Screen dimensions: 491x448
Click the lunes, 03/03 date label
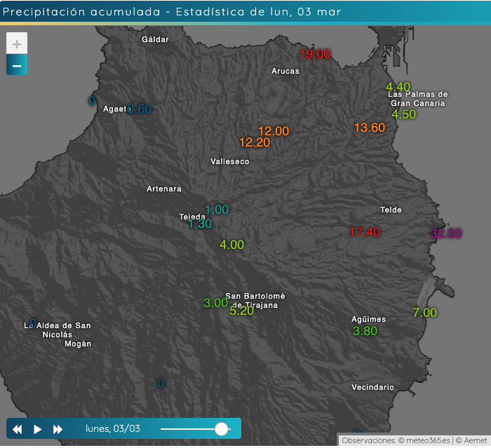click(113, 429)
